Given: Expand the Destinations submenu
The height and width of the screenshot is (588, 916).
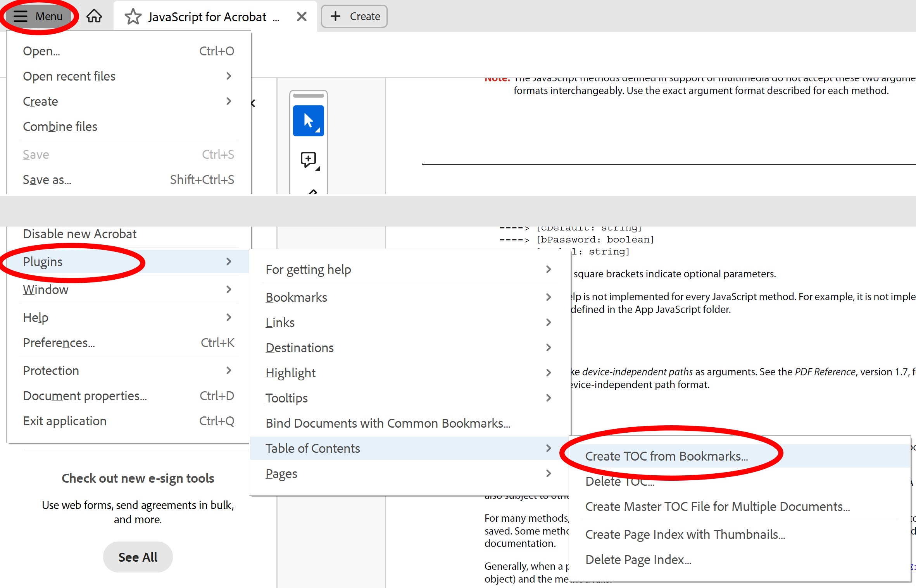Looking at the screenshot, I should click(x=410, y=347).
